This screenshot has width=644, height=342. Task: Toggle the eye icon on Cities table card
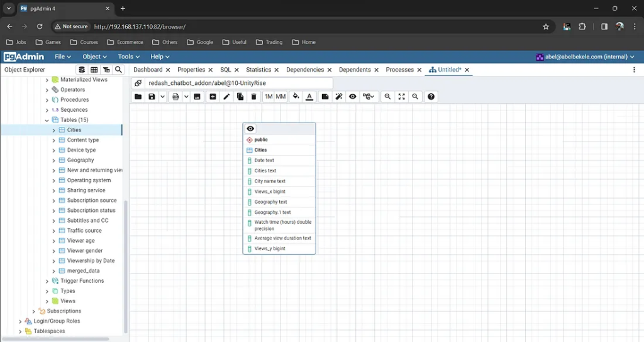(x=250, y=129)
